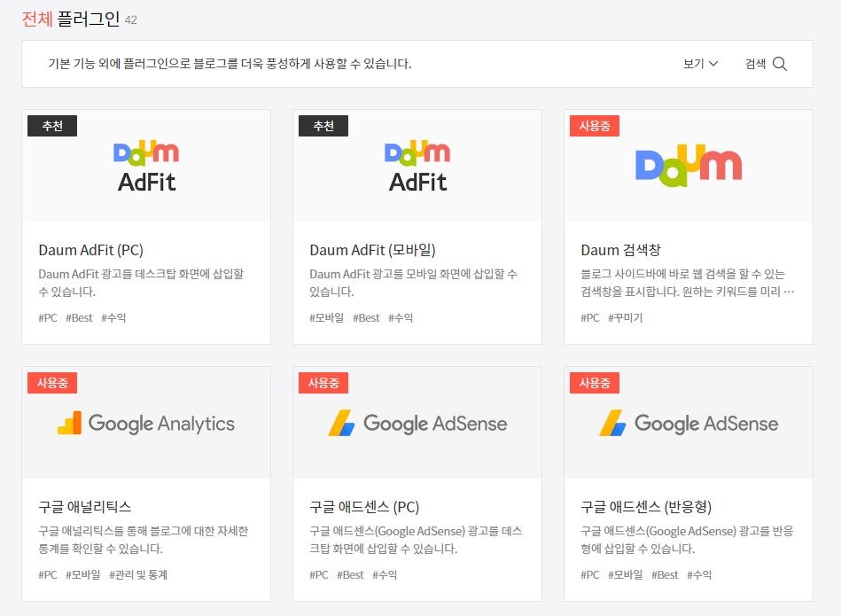Click the #모바일 tag under 구글 애드센스 (반응형)
This screenshot has width=841, height=616.
click(626, 574)
